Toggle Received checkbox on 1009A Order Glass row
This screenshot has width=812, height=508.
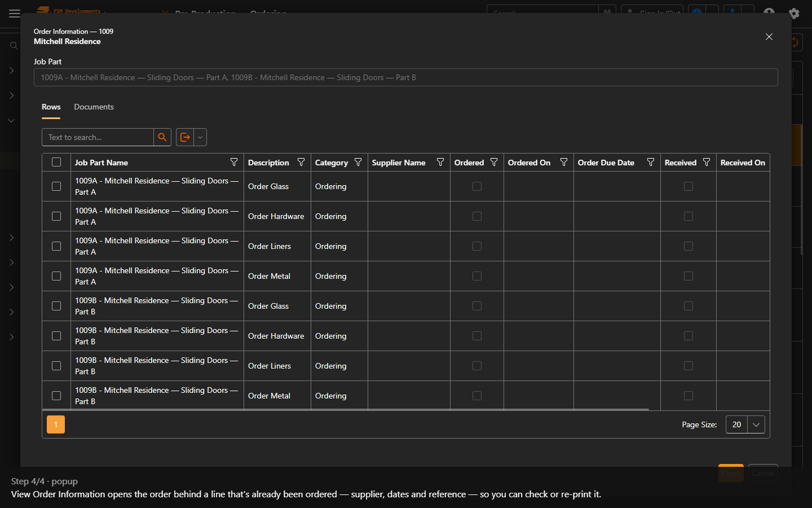[689, 186]
